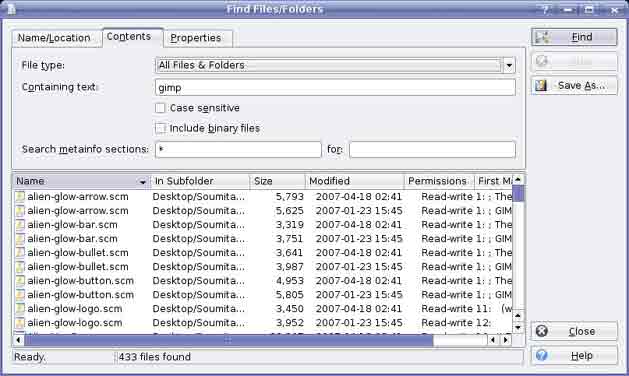Click the vertical scrollbar thumb in results list
Image resolution: width=629 pixels, height=376 pixels.
click(x=518, y=193)
